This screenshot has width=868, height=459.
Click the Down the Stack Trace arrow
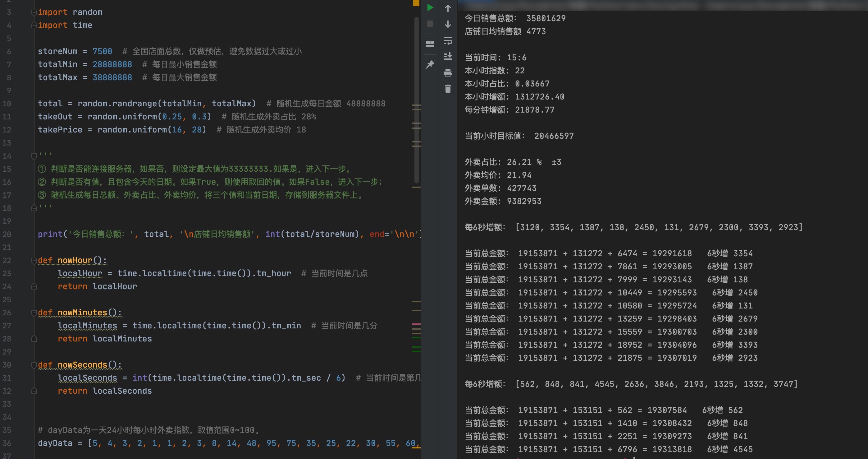pos(448,24)
